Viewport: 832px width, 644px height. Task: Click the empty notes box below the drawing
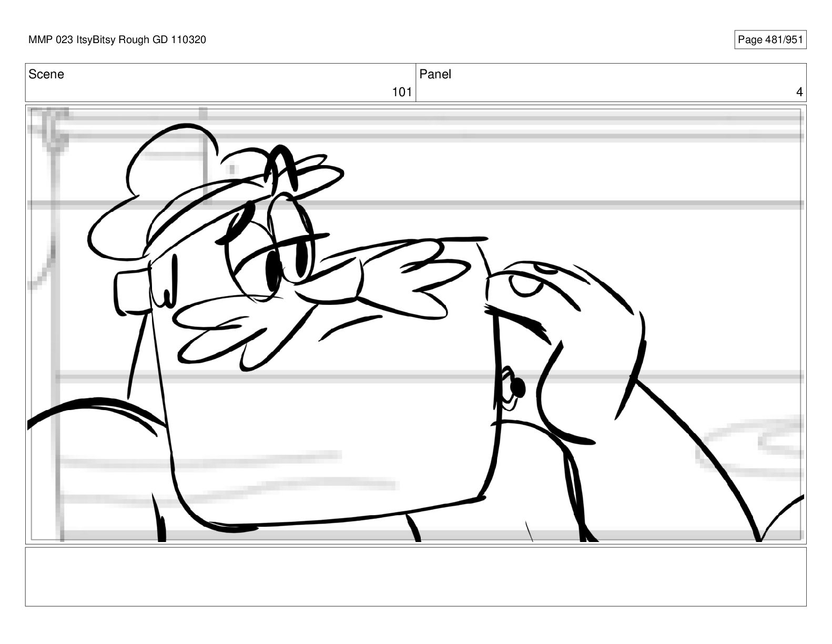pos(415,577)
